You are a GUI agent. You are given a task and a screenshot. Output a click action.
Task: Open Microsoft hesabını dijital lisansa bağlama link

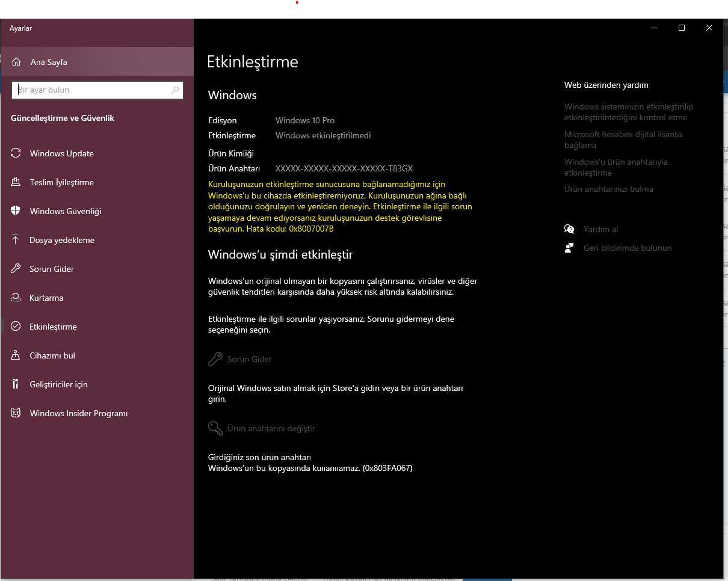click(623, 140)
